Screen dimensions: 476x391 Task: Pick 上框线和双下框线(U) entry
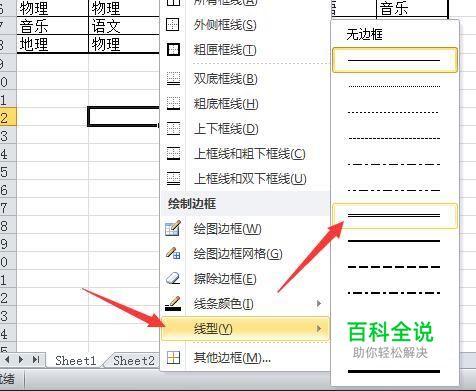point(244,179)
